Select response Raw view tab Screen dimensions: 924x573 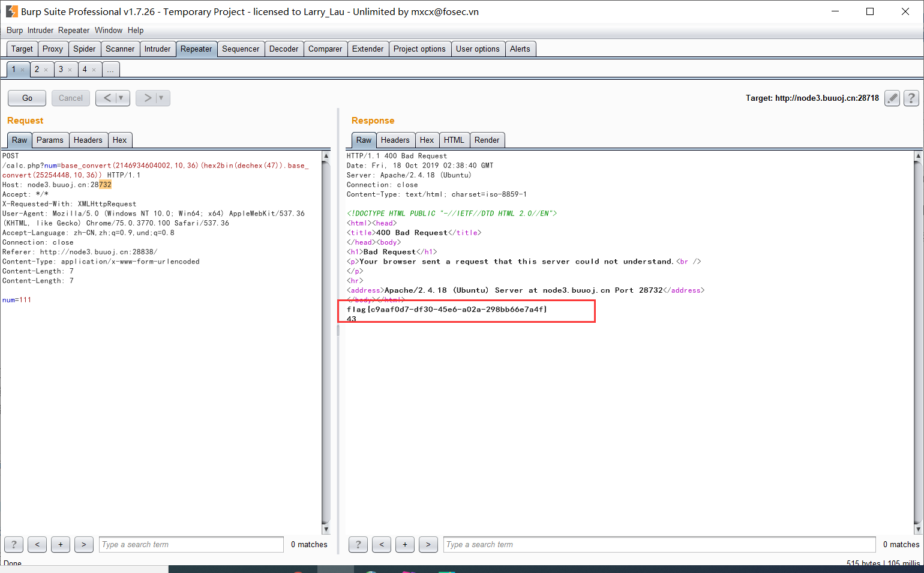click(x=364, y=140)
